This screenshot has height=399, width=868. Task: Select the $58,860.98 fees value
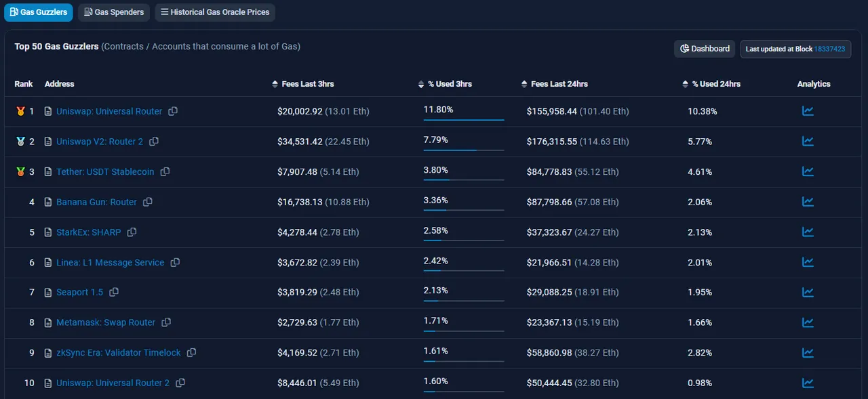coord(549,352)
